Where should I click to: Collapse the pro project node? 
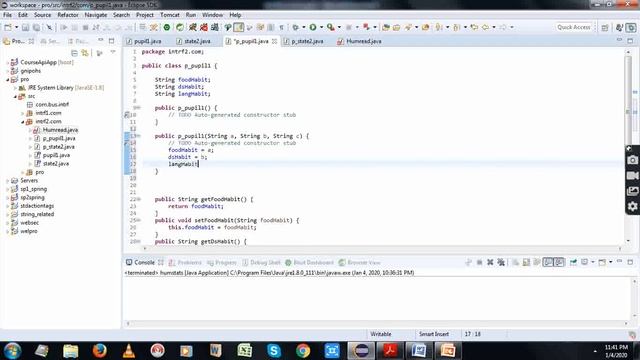(7, 79)
